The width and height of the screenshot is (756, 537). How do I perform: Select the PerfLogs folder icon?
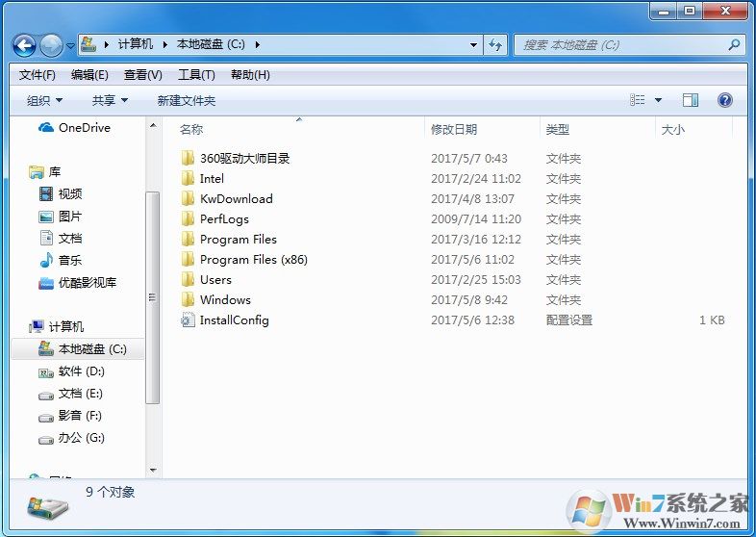coord(188,218)
